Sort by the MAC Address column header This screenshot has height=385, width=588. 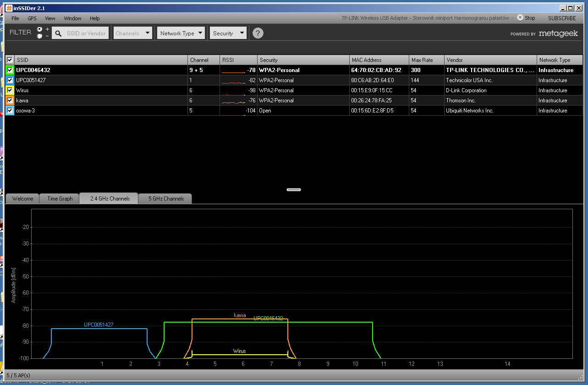tap(379, 60)
